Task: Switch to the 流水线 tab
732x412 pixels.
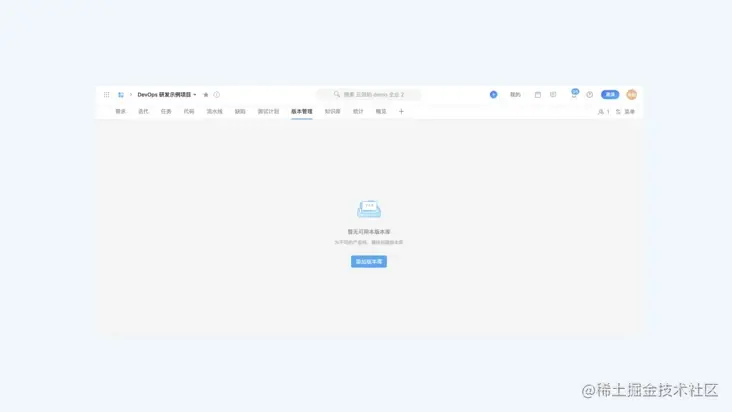Action: tap(215, 112)
